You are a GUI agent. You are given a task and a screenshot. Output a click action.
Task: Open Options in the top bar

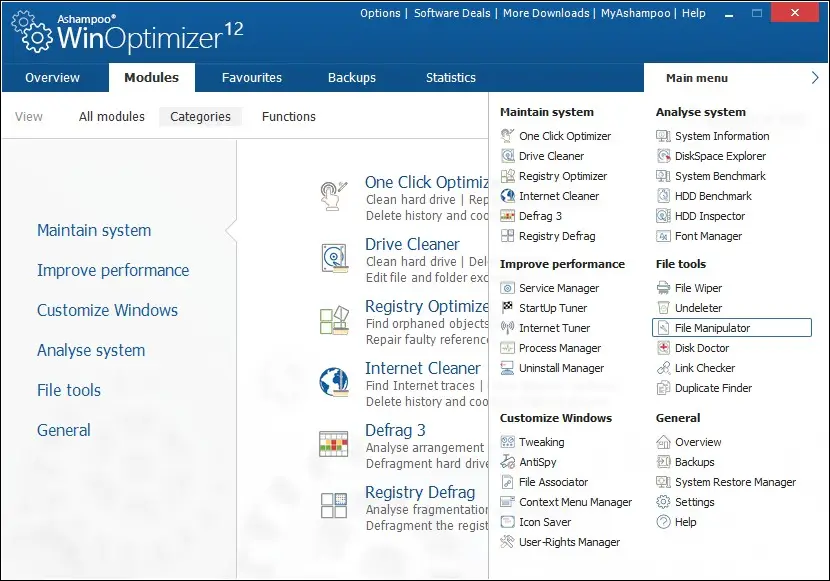point(380,13)
